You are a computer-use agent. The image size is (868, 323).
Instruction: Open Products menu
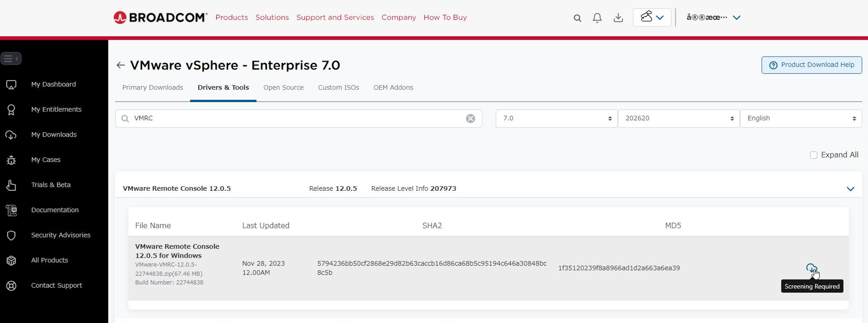232,18
